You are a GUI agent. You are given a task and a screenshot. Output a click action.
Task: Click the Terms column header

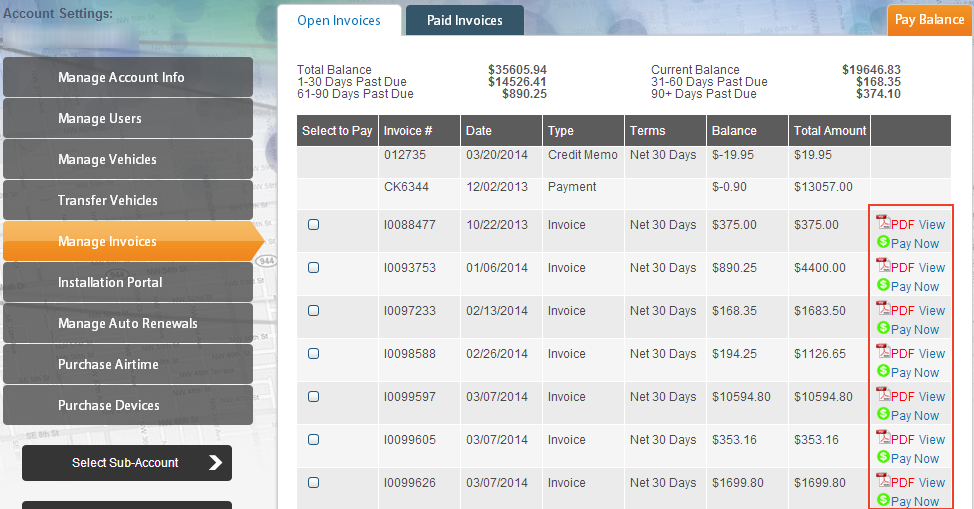[x=665, y=131]
